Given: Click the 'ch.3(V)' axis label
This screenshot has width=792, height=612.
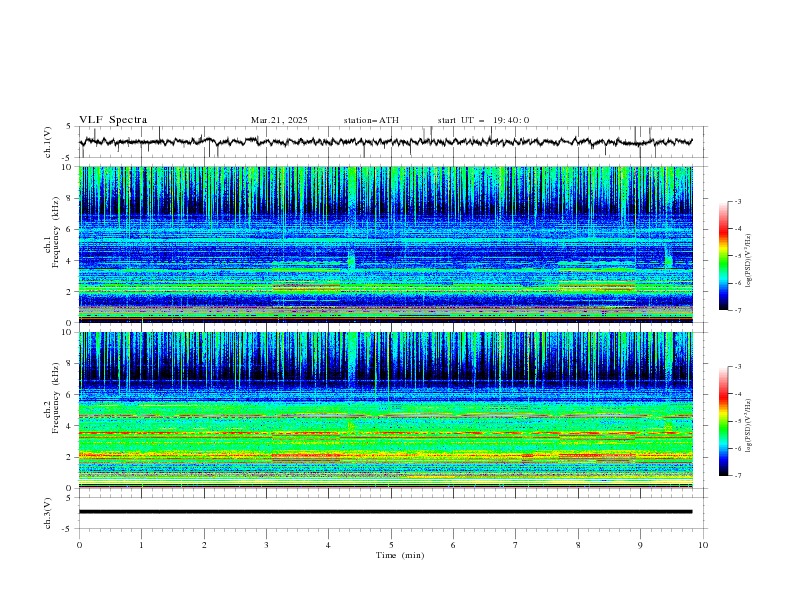Looking at the screenshot, I should click(x=48, y=513).
